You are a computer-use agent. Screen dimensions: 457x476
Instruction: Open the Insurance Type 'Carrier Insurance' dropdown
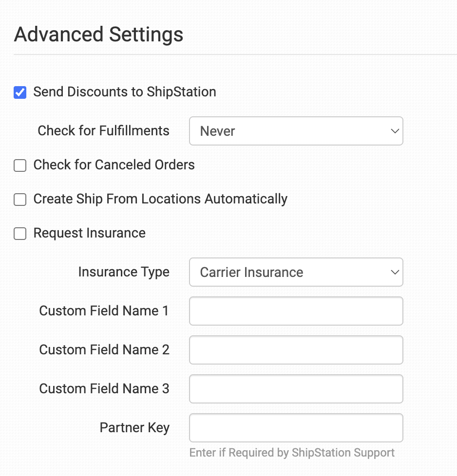click(295, 272)
